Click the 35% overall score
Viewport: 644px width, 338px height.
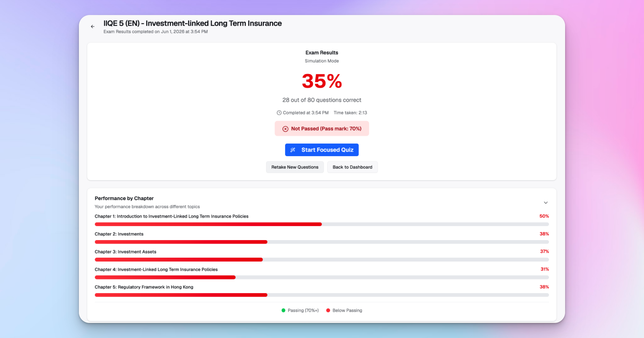(322, 81)
